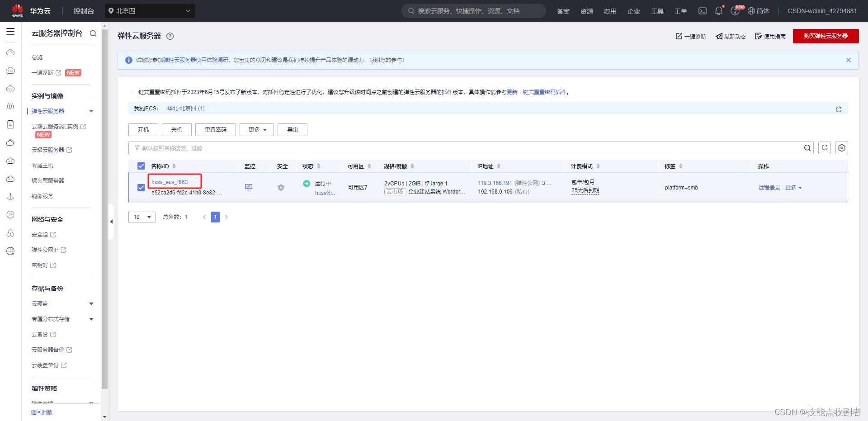
Task: Open the notifications bell icon
Action: point(719,11)
